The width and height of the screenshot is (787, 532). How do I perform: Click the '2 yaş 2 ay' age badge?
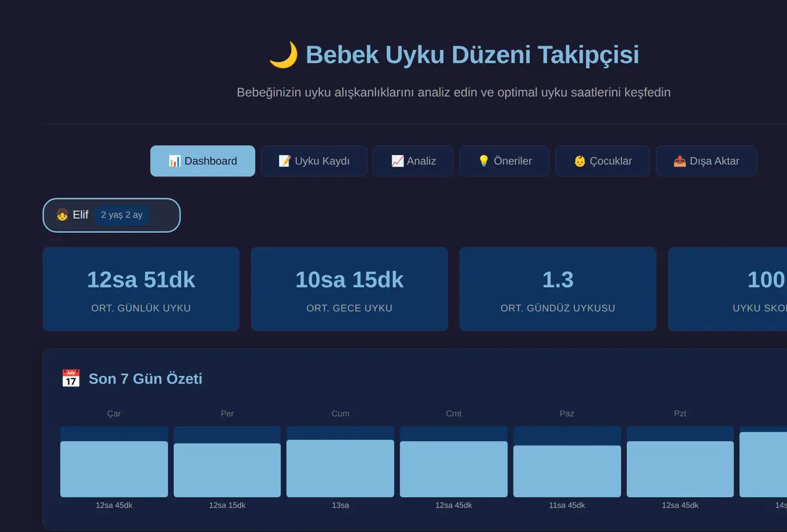[x=122, y=215]
